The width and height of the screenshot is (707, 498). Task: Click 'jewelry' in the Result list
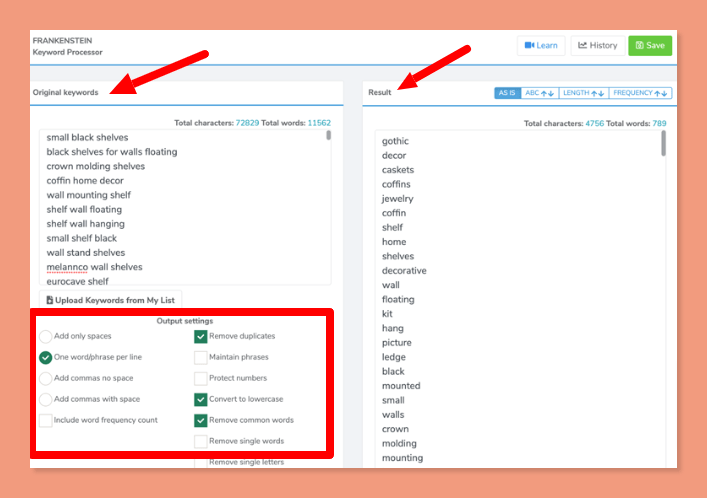click(397, 199)
